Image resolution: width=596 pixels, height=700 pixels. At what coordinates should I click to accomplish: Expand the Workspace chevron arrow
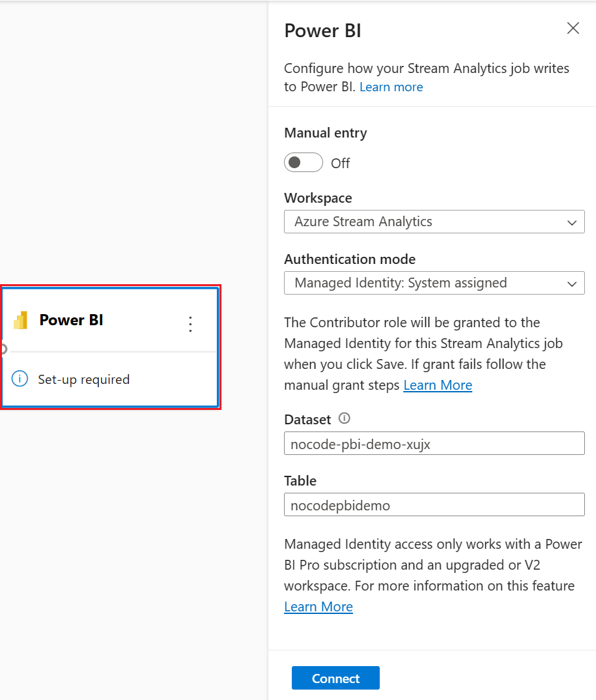[x=572, y=222]
